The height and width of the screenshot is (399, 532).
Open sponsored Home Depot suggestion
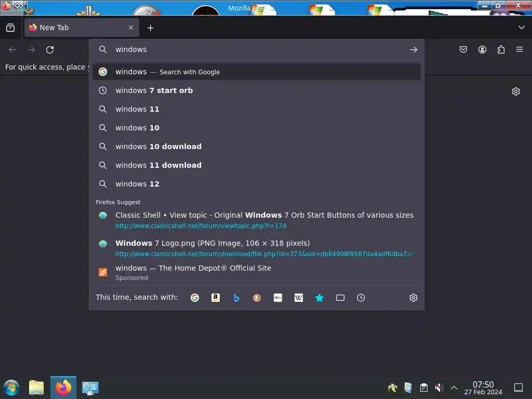click(x=257, y=272)
